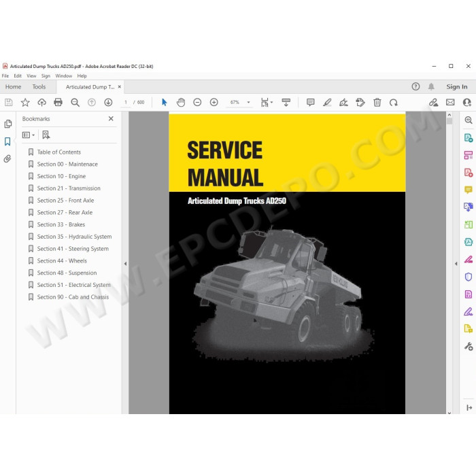
Task: Zoom in with plus circle button
Action: click(x=214, y=103)
